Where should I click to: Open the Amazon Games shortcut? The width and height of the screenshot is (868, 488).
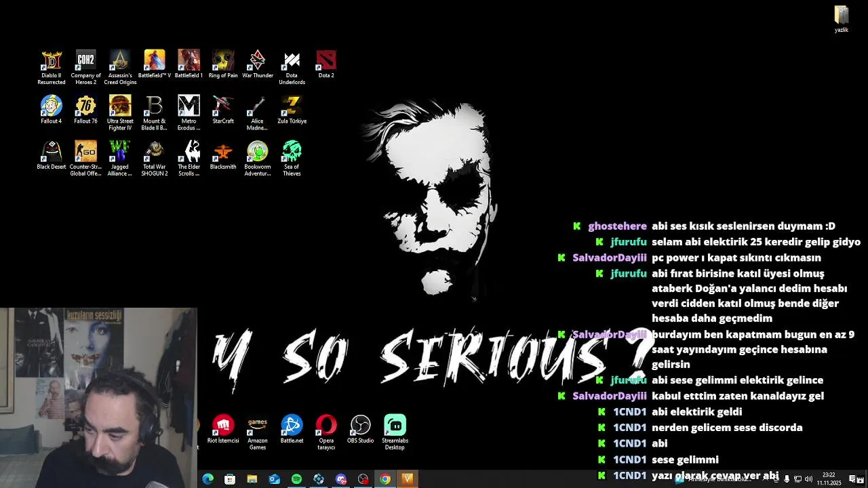[x=258, y=432]
